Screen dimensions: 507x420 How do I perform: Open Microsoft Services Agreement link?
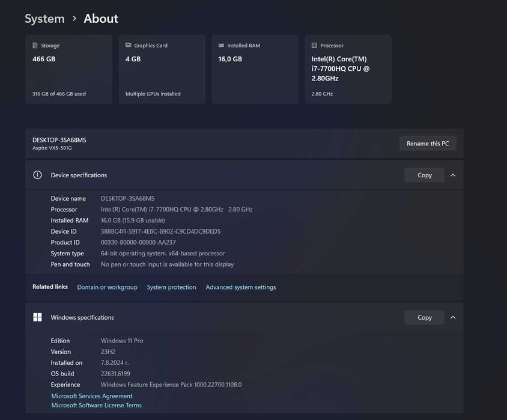click(x=92, y=396)
